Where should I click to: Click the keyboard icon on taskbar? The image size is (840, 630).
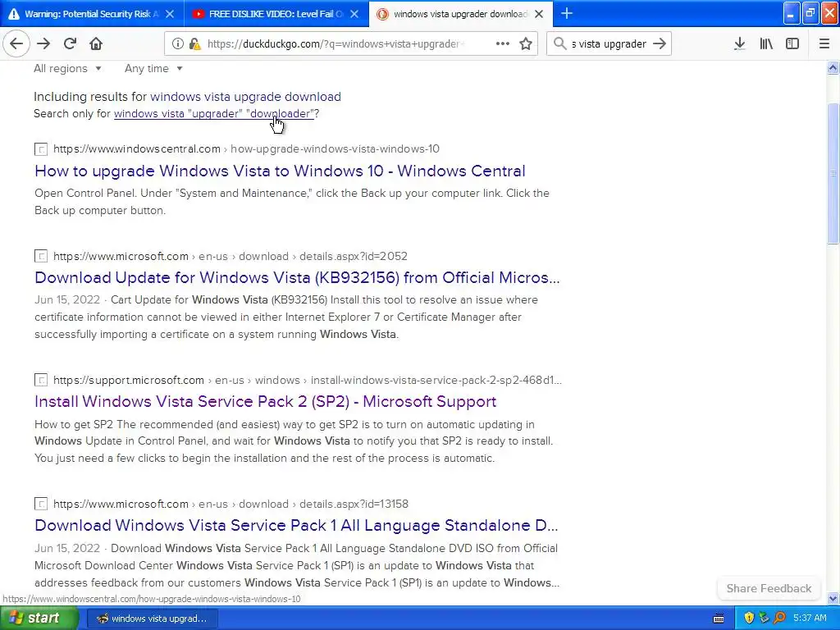click(x=719, y=619)
